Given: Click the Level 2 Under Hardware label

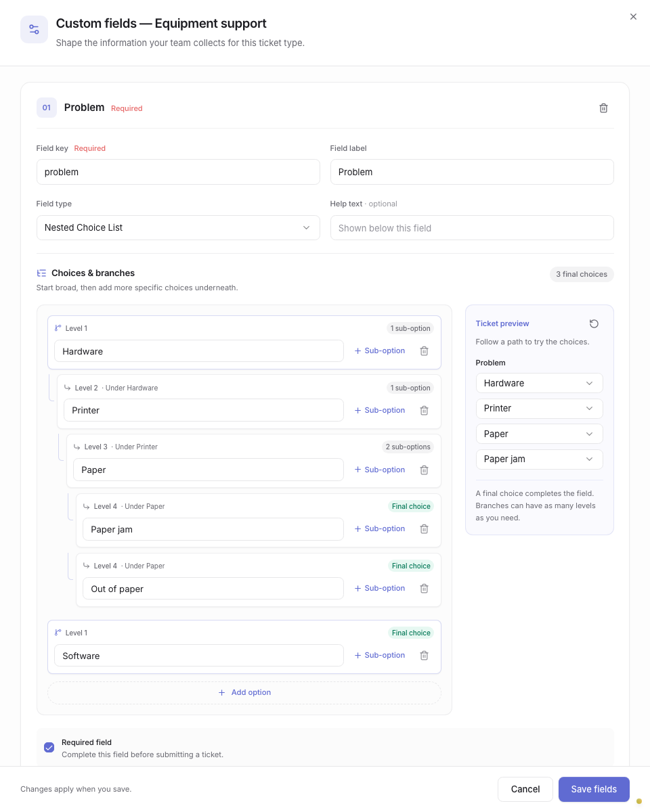Looking at the screenshot, I should click(116, 388).
